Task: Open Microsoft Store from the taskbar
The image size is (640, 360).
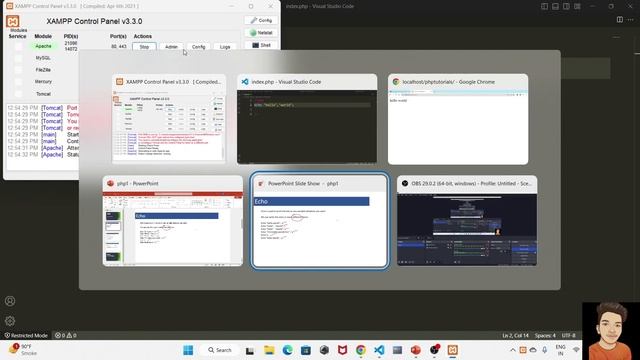Action: pos(306,350)
